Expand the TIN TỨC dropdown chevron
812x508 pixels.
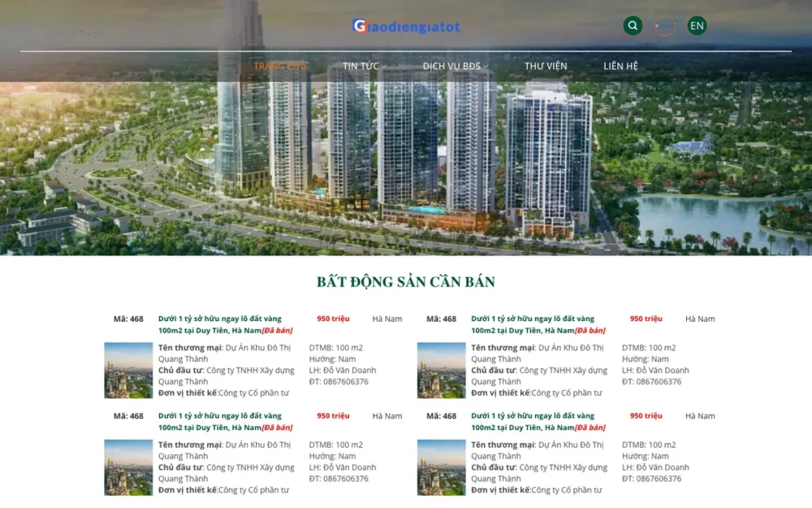coord(384,67)
